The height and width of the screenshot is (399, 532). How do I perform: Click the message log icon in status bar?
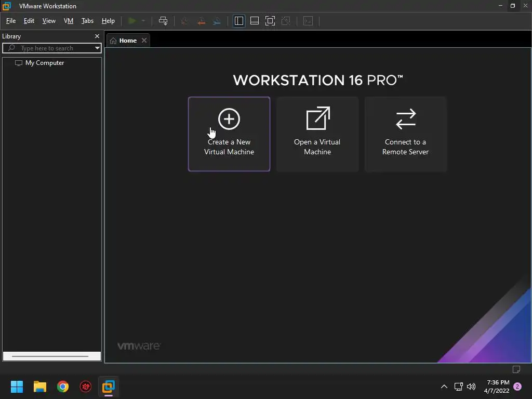click(516, 369)
